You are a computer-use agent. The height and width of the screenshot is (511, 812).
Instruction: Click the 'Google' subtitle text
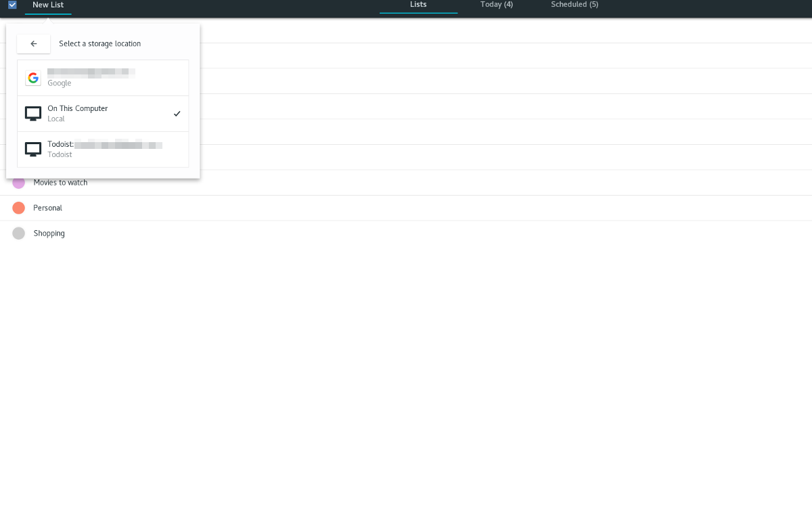[x=60, y=83]
